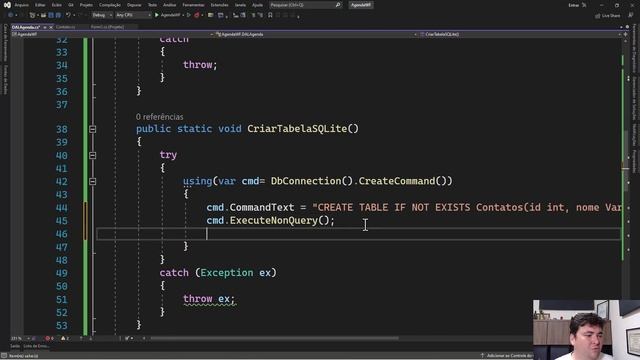Open Live Share
Screen dimensions: 640x360
coord(608,16)
